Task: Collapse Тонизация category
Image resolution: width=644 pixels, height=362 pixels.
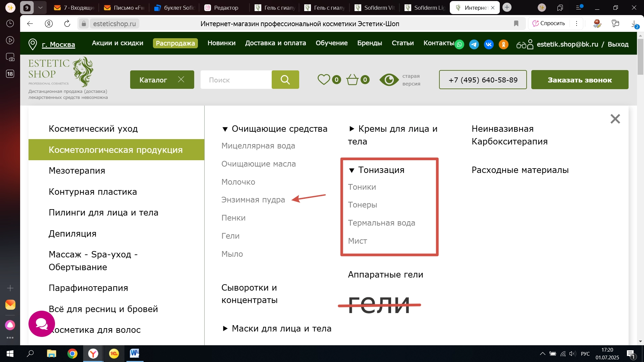Action: pyautogui.click(x=352, y=170)
